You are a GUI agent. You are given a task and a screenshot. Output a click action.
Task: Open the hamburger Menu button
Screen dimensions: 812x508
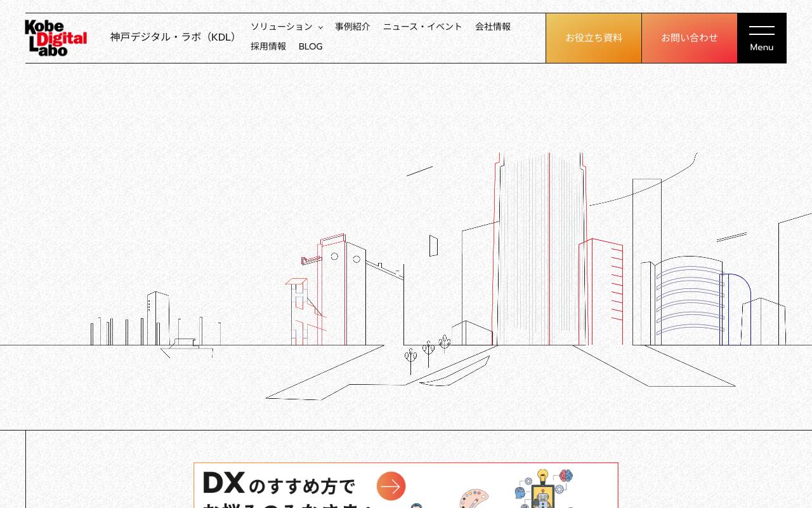(x=761, y=38)
